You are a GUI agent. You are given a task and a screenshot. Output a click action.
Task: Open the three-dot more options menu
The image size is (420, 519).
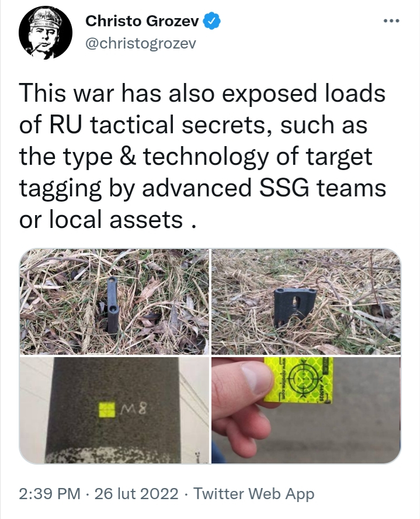pyautogui.click(x=391, y=21)
